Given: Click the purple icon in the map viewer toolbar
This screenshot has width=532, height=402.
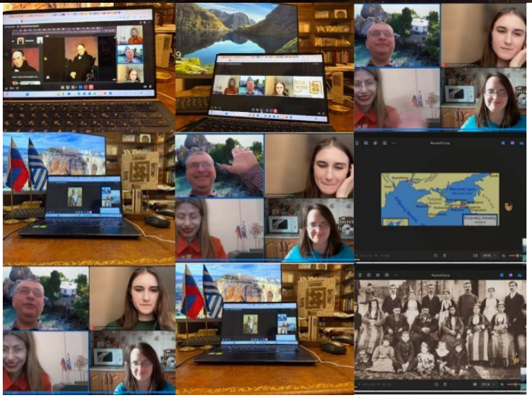Looking at the screenshot, I should click(x=513, y=143).
